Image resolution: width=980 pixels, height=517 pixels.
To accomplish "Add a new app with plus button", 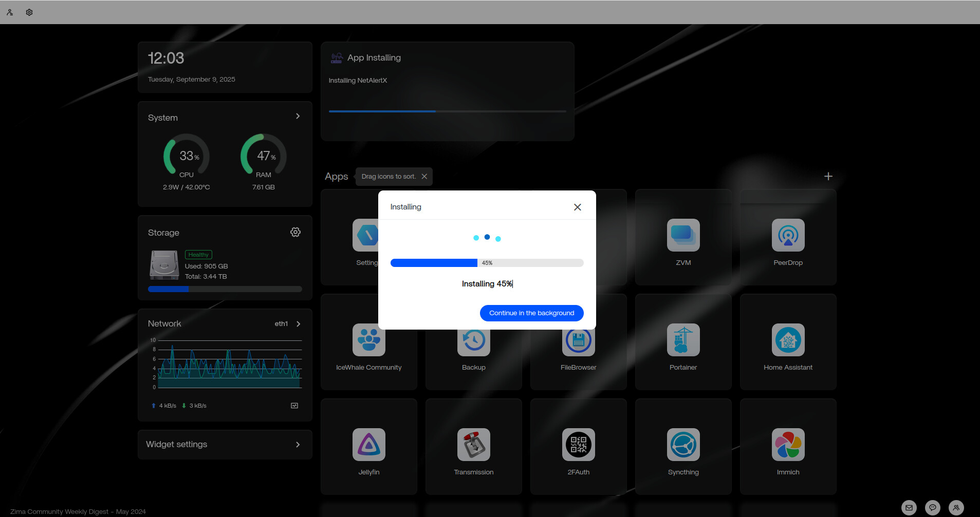I will pos(828,177).
